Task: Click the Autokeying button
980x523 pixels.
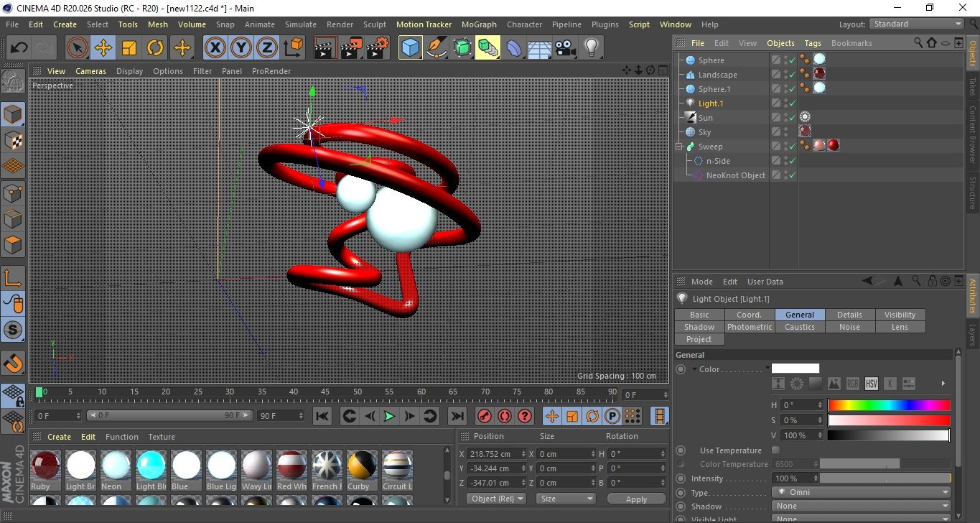Action: coord(505,416)
